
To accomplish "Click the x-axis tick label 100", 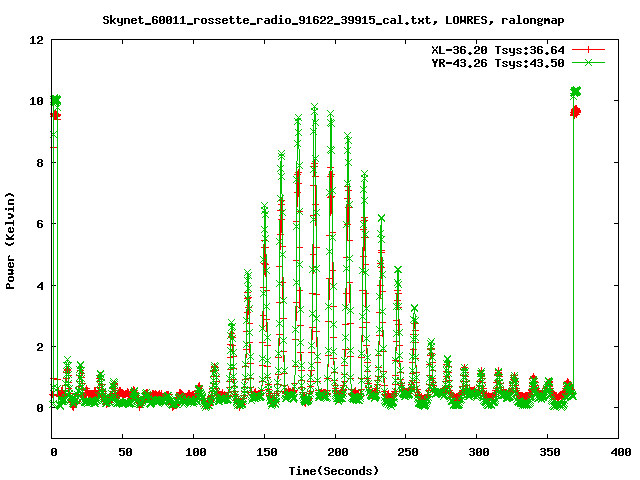I will 196,452.
